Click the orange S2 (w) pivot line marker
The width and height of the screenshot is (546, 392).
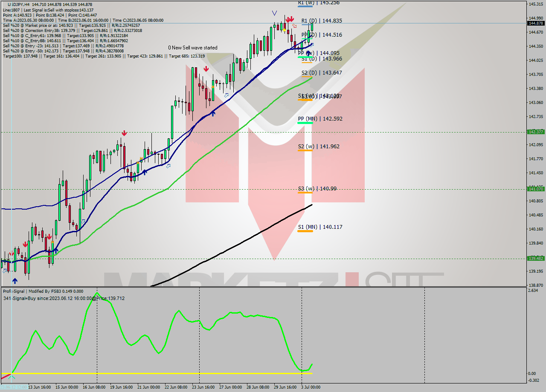pyautogui.click(x=305, y=150)
